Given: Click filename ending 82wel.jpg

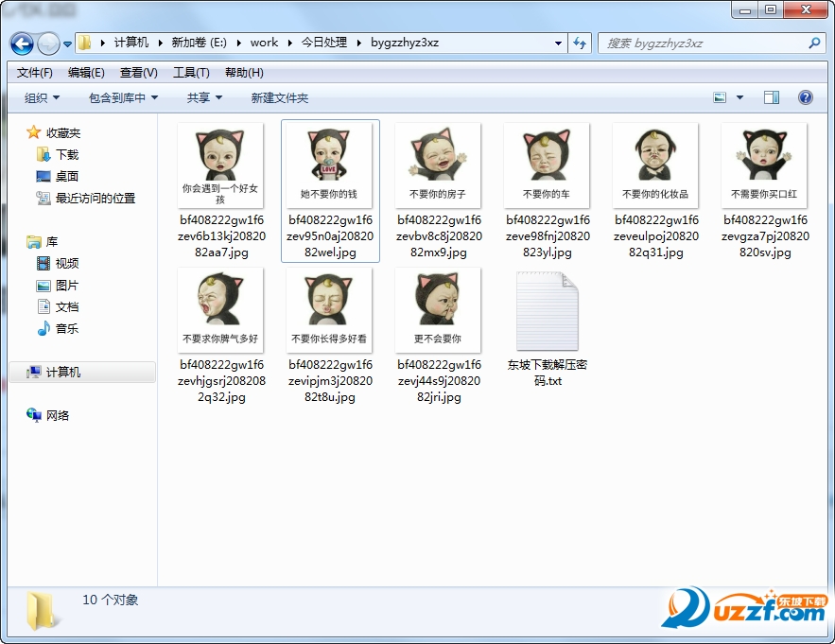Looking at the screenshot, I should (x=330, y=236).
